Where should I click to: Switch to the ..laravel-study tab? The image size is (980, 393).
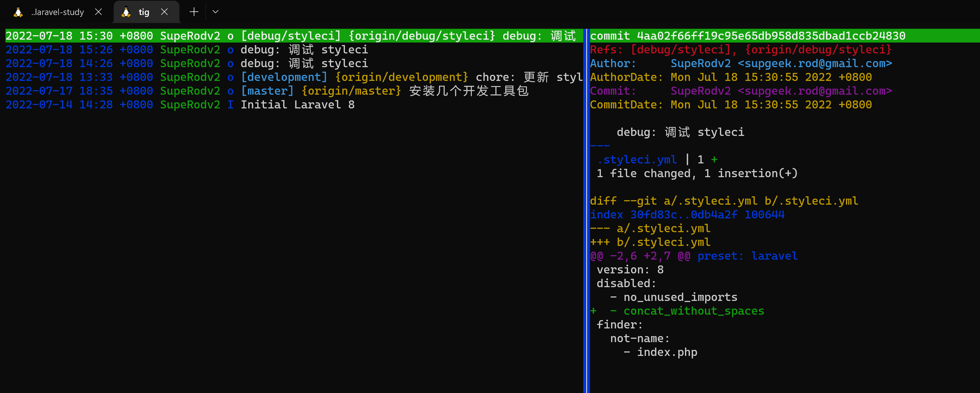coord(58,12)
